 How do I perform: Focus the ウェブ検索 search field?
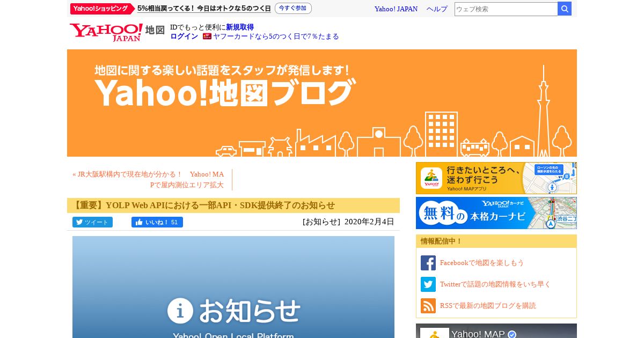(x=506, y=9)
